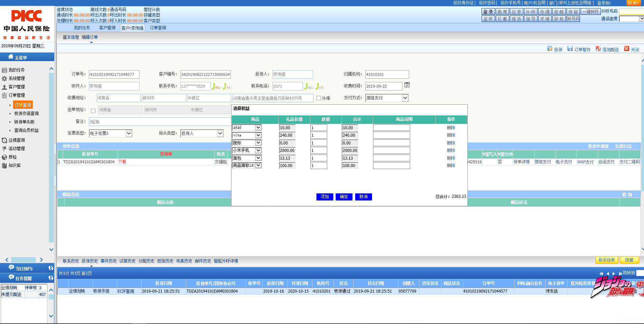Click the orange 退出 power button
644x324 pixels.
[633, 3]
